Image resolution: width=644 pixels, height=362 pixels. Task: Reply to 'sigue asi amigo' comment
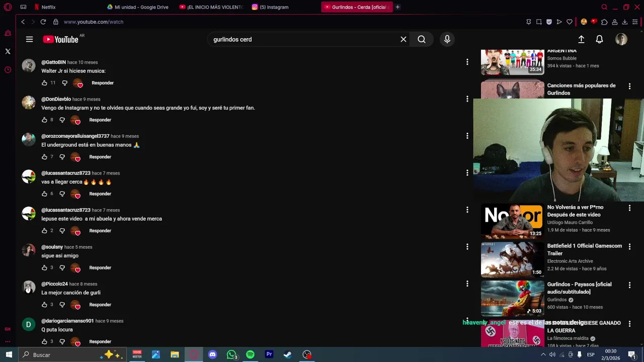click(100, 267)
